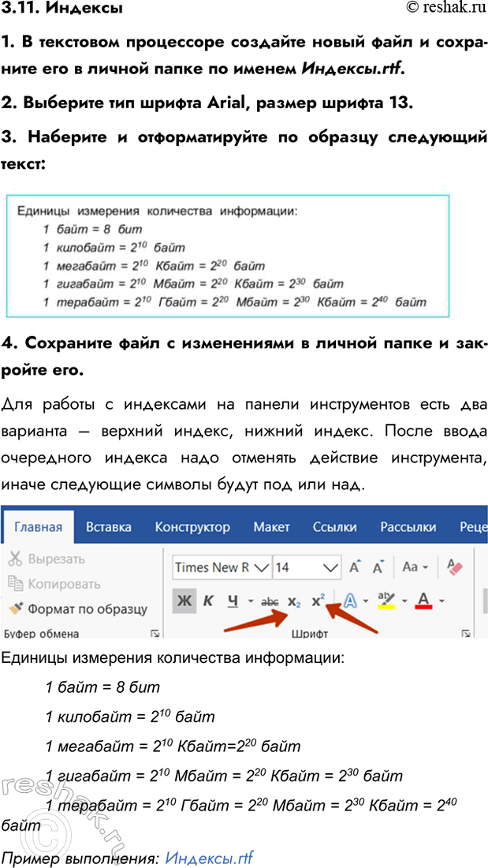Image resolution: width=488 pixels, height=868 pixels.
Task: Click the line 2. Выберите тип шрифта Arial
Action: pyautogui.click(x=207, y=103)
